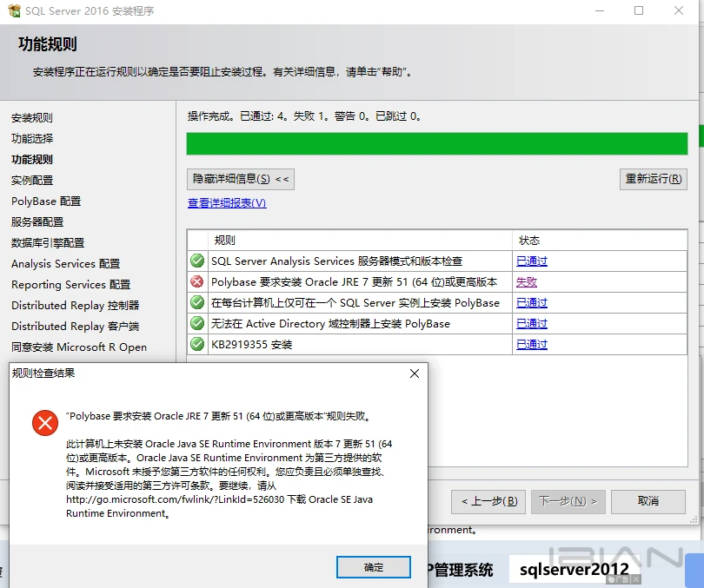
Task: Maximize the SQL Server 2016 setup window
Action: coord(639,10)
